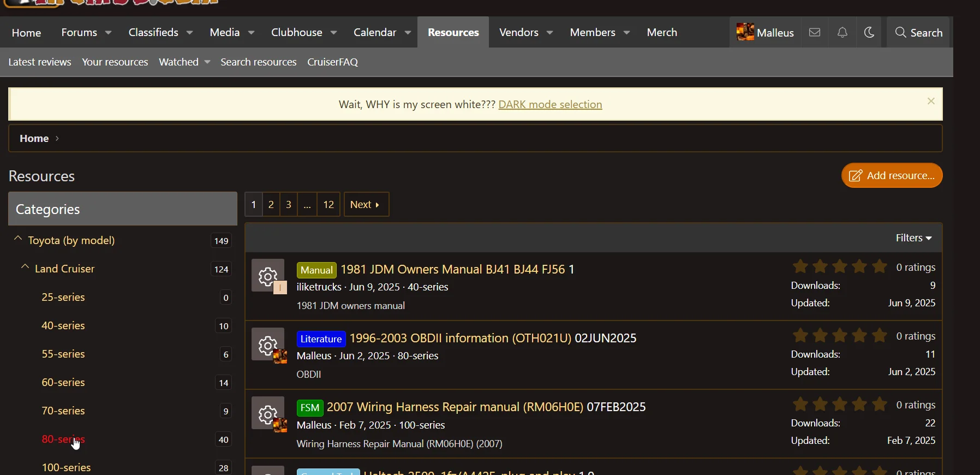
Task: Open the Malleus account avatar menu
Action: 766,33
